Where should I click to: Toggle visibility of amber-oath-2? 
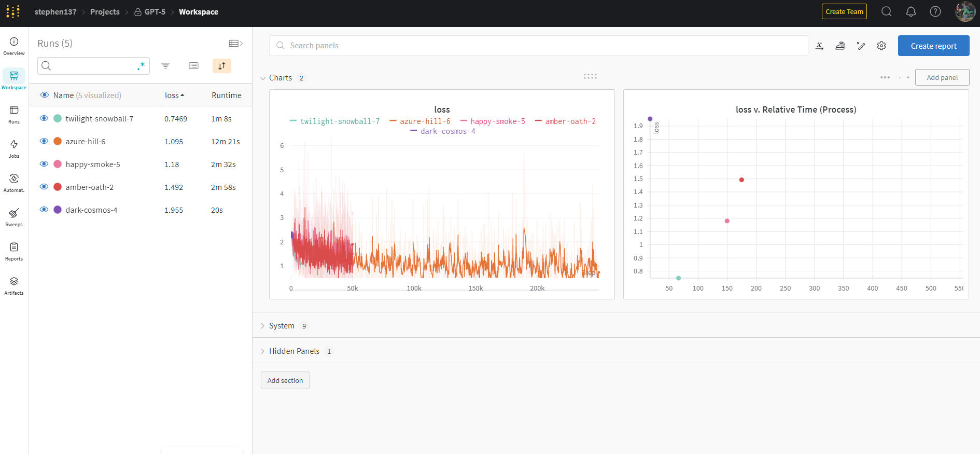pos(44,187)
